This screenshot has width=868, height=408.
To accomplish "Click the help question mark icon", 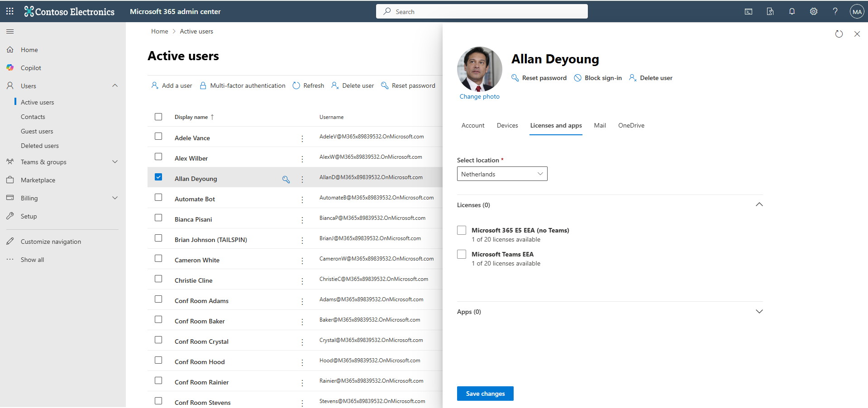I will point(835,11).
